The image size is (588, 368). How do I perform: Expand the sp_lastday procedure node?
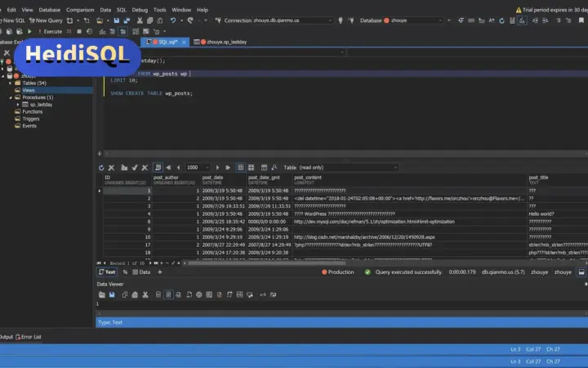point(18,105)
